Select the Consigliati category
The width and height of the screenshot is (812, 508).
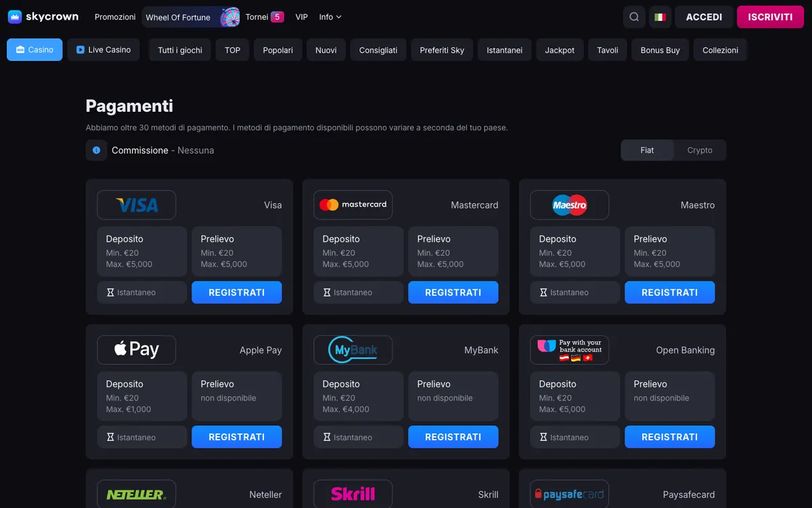378,50
